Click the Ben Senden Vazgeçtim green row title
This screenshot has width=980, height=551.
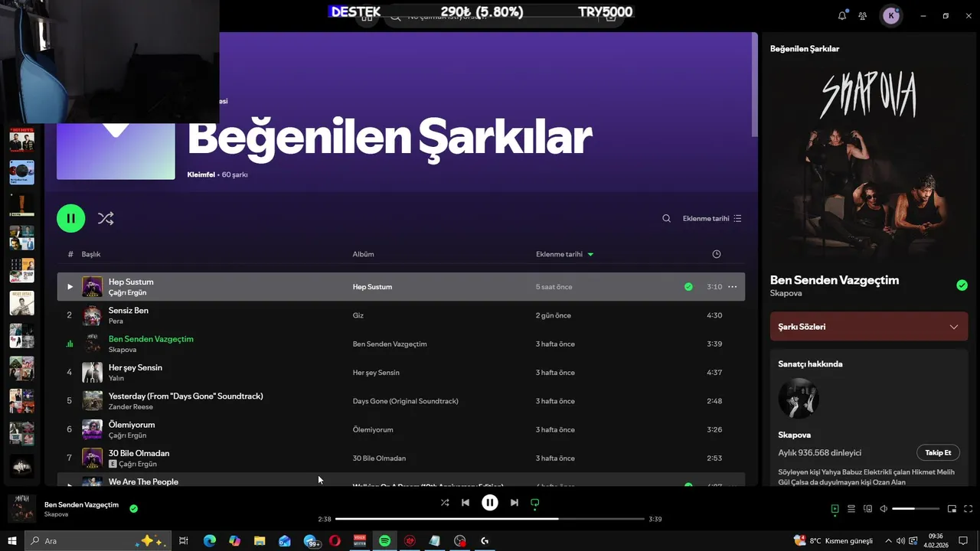[x=151, y=339]
